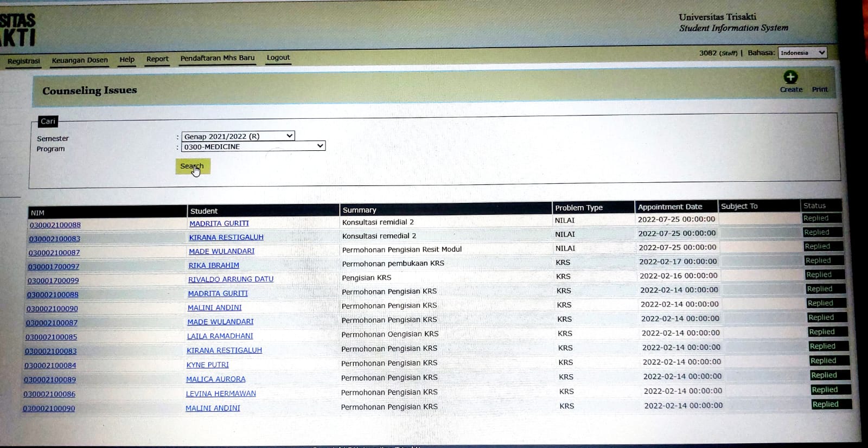
Task: Expand the Program 0300-MEDICINE dropdown
Action: tap(253, 146)
